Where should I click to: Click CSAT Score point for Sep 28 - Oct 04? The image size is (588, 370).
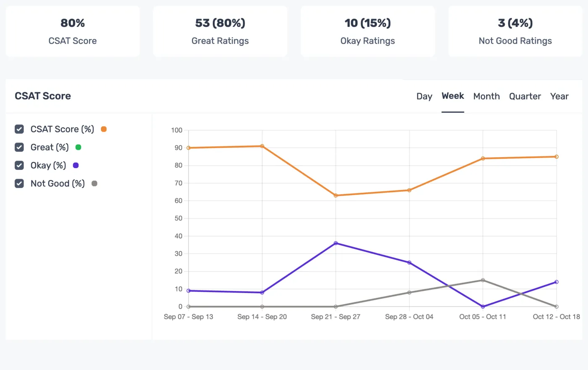pyautogui.click(x=409, y=190)
